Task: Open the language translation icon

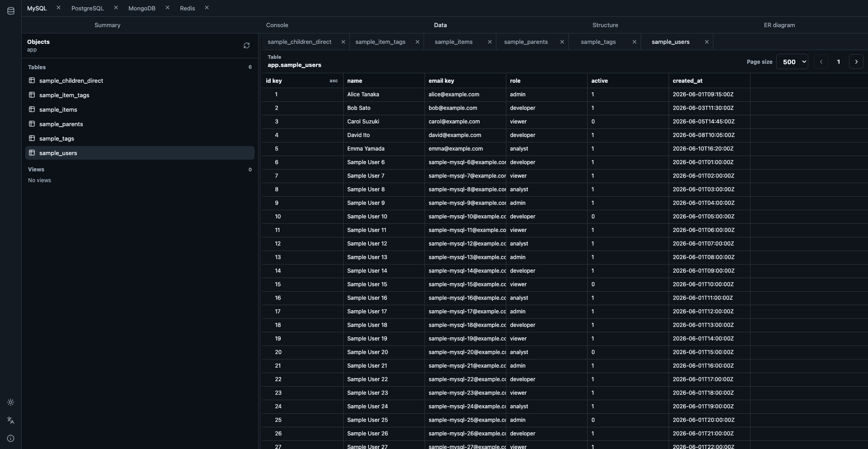Action: 11,421
